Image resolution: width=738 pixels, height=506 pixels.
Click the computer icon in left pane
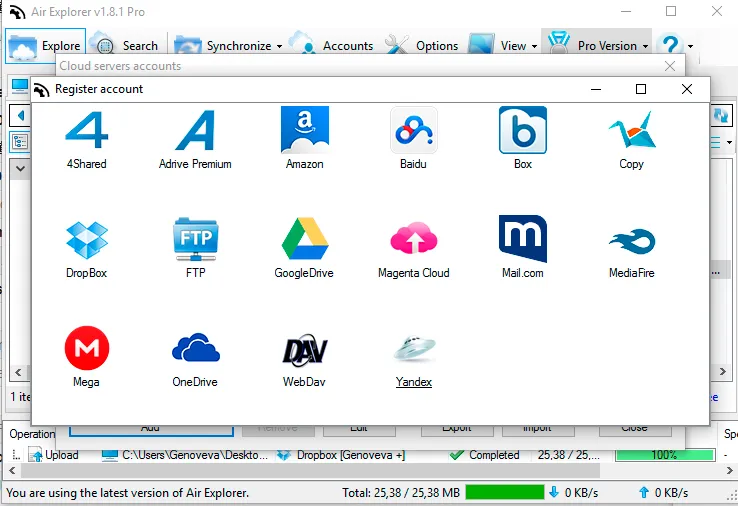20,86
